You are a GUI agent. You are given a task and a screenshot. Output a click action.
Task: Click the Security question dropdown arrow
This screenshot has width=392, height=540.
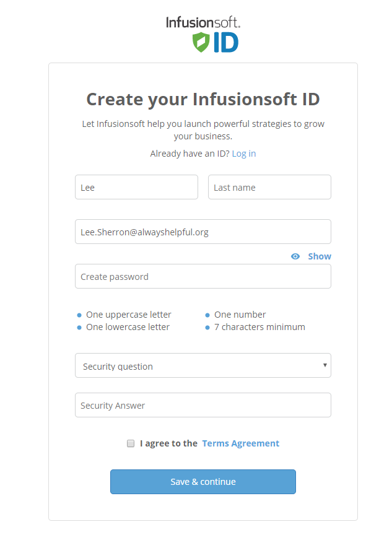tap(325, 365)
